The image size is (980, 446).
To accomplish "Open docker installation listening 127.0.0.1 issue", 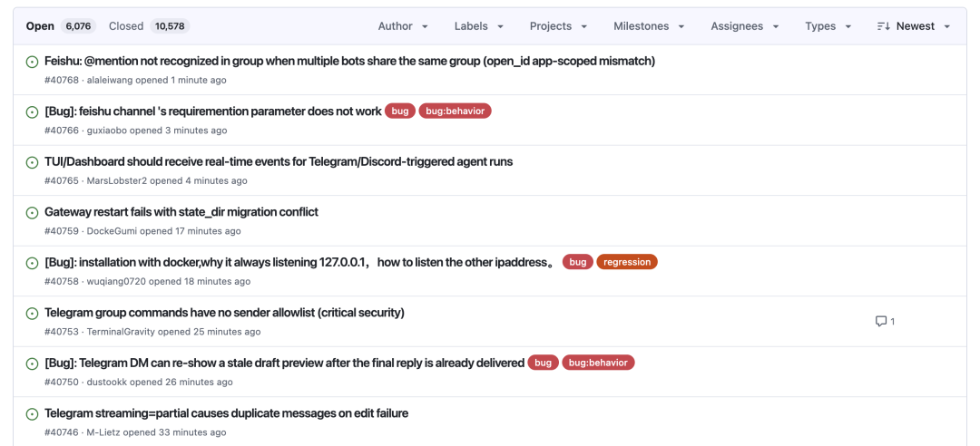I will 299,262.
